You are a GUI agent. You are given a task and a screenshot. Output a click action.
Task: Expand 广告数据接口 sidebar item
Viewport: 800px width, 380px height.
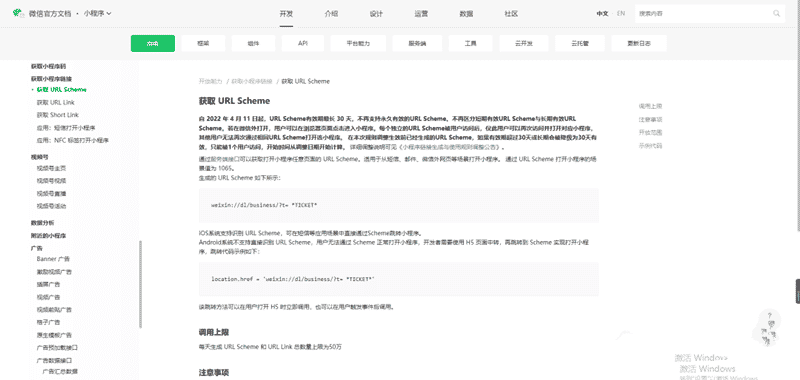click(54, 360)
